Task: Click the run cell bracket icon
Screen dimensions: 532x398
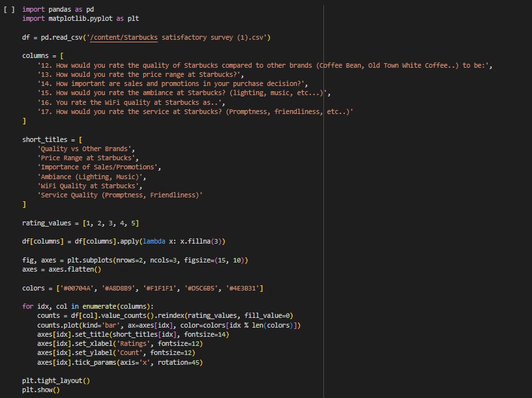Action: click(x=8, y=10)
